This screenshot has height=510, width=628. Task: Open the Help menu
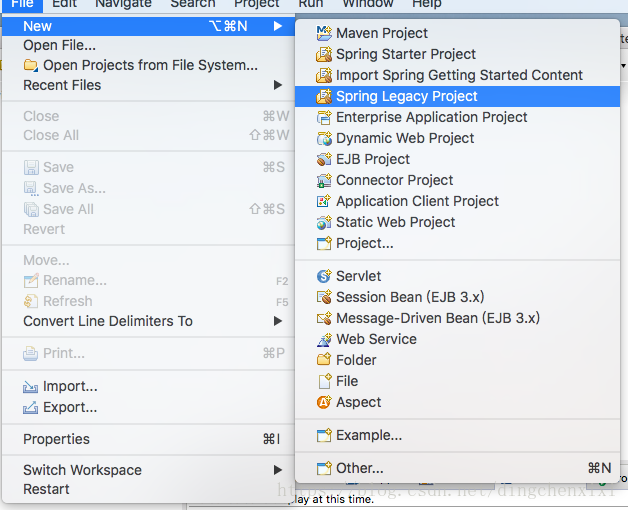coord(427,4)
